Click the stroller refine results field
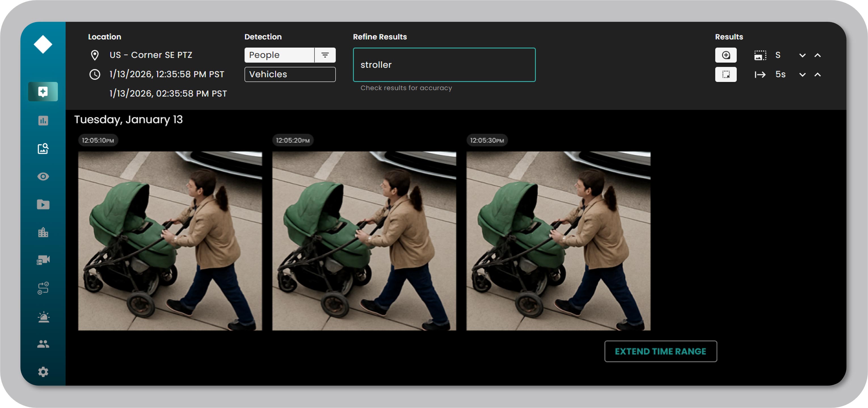868x408 pixels. click(x=444, y=65)
